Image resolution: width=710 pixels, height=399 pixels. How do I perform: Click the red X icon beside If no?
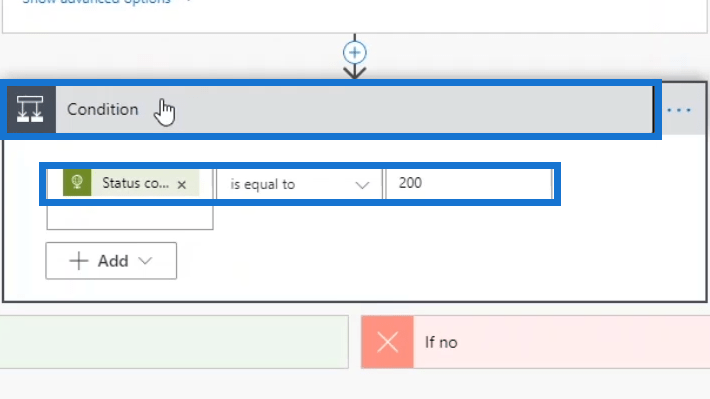[388, 342]
